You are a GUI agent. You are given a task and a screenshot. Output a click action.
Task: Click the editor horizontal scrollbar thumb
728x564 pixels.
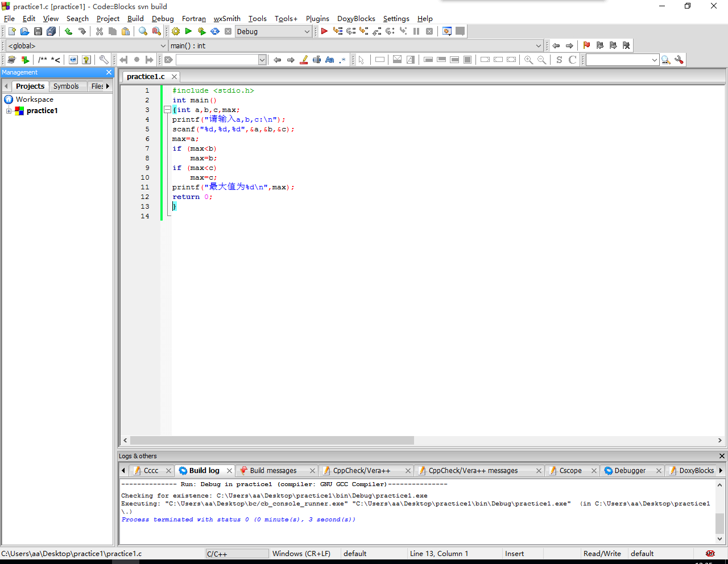coord(272,441)
